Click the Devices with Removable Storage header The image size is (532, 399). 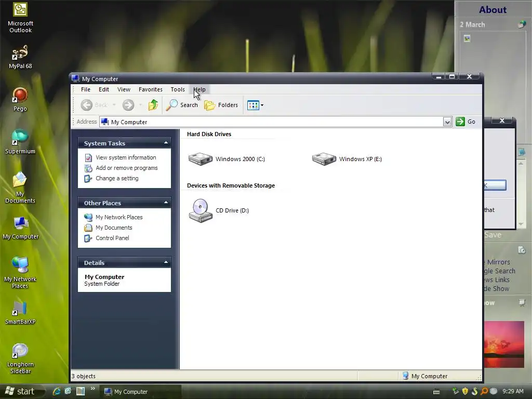tap(231, 185)
